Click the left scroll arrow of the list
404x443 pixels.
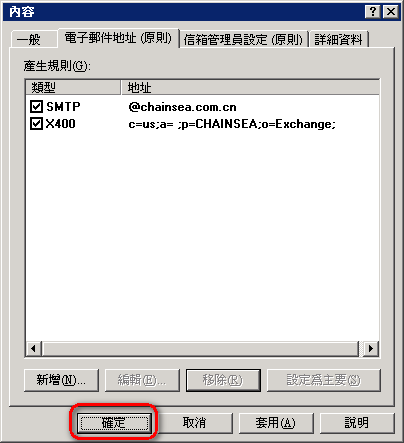point(33,349)
